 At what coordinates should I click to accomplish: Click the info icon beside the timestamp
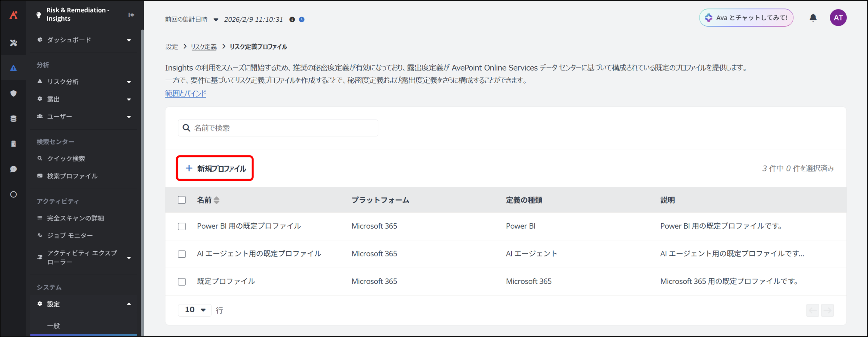click(x=292, y=20)
